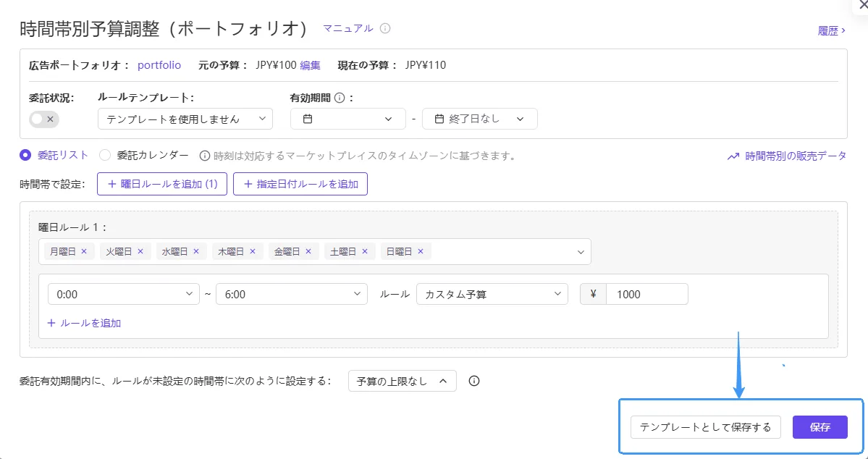Click 曜日ルールを追加 (1) button
The width and height of the screenshot is (868, 459).
coord(162,184)
